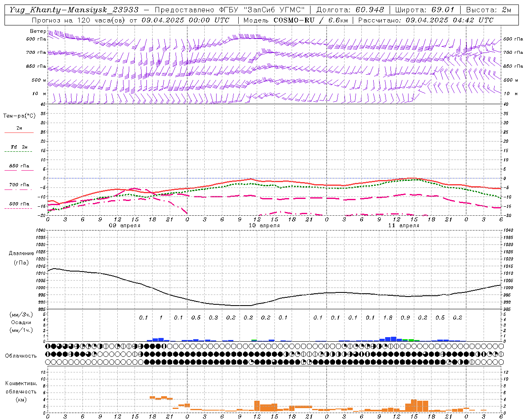Click the station title Yug_Khanty-Mansiysk_23933
Screen dimensions: 525x420
[x=74, y=10]
